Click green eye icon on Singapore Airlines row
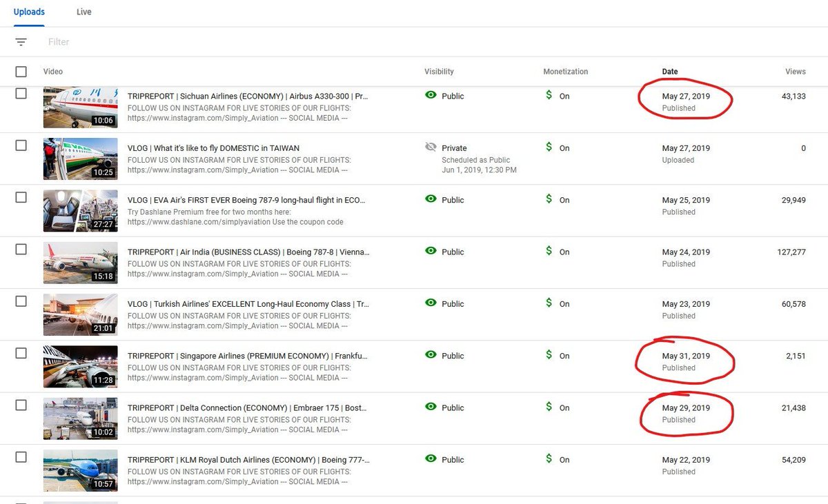The height and width of the screenshot is (504, 828). [x=431, y=354]
